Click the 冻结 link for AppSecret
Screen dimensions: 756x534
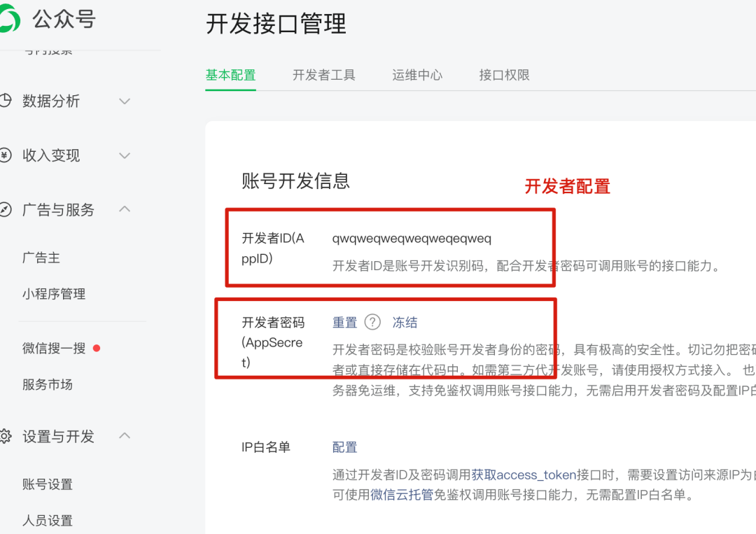pos(405,323)
